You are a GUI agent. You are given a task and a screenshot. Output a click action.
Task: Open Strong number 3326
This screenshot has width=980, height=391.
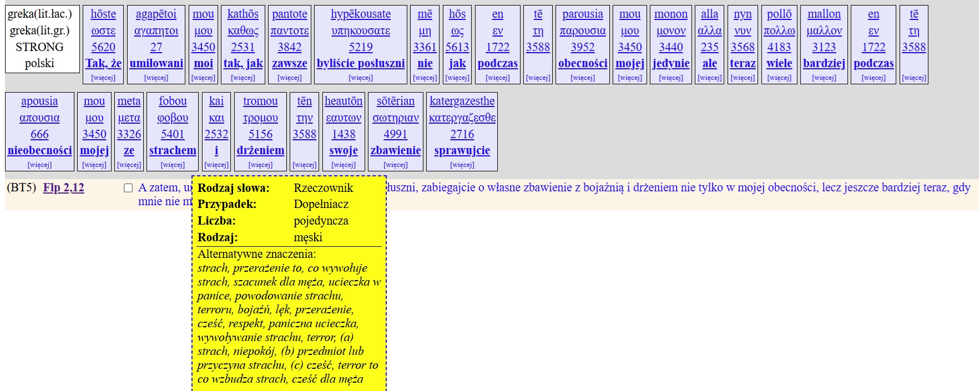pyautogui.click(x=129, y=134)
